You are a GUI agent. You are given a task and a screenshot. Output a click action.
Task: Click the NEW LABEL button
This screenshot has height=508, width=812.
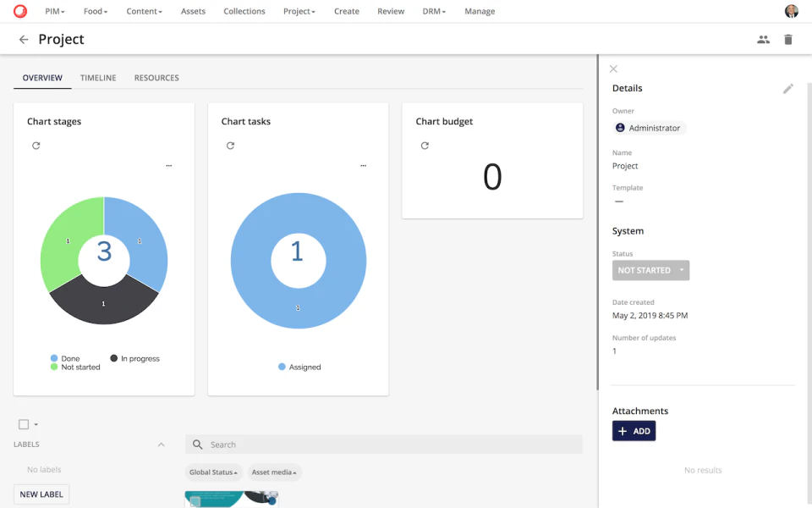point(41,494)
